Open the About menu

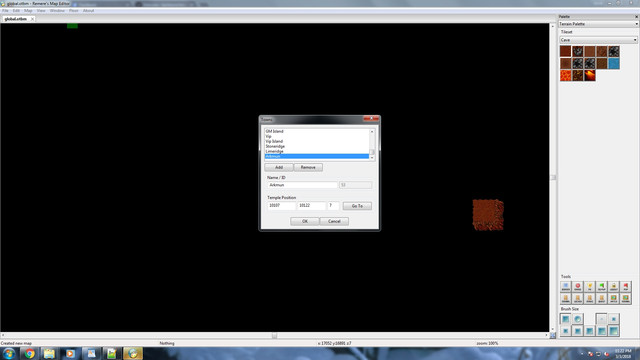(x=88, y=11)
